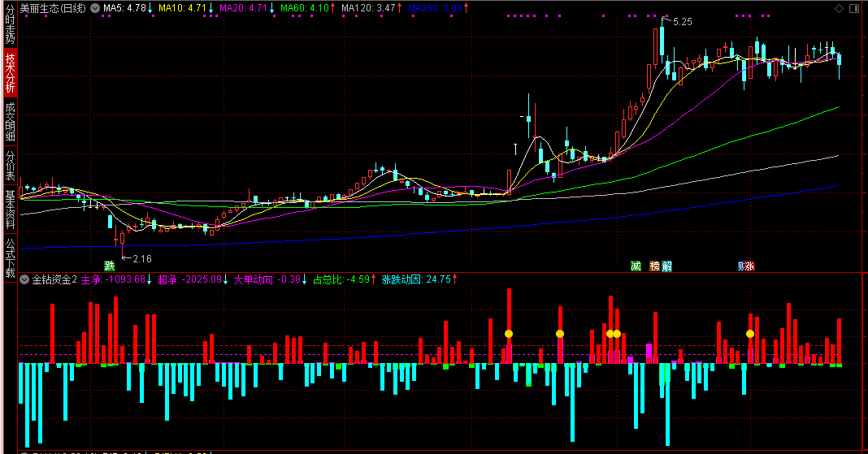Expand the dropdown arrow beside 美丽生态(日线)
Screen dimensions: 868x454
coord(95,8)
